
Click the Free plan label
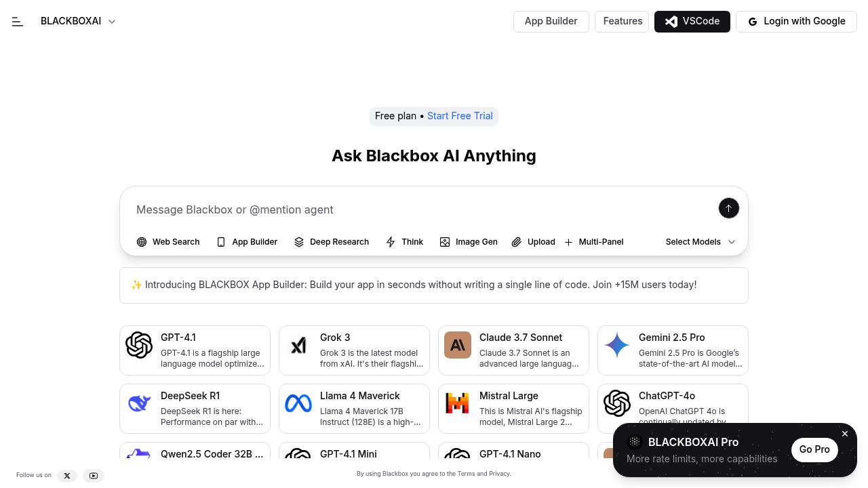point(395,116)
